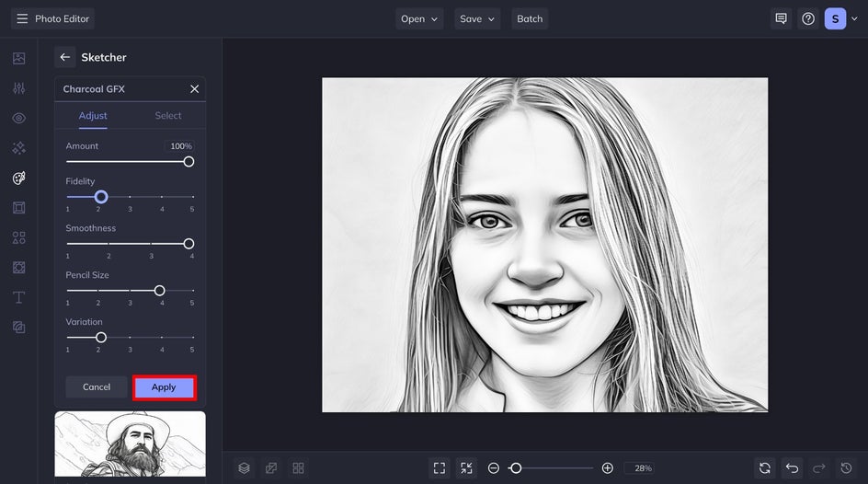868x484 pixels.
Task: Click the Fidelity slider handle
Action: tap(101, 197)
